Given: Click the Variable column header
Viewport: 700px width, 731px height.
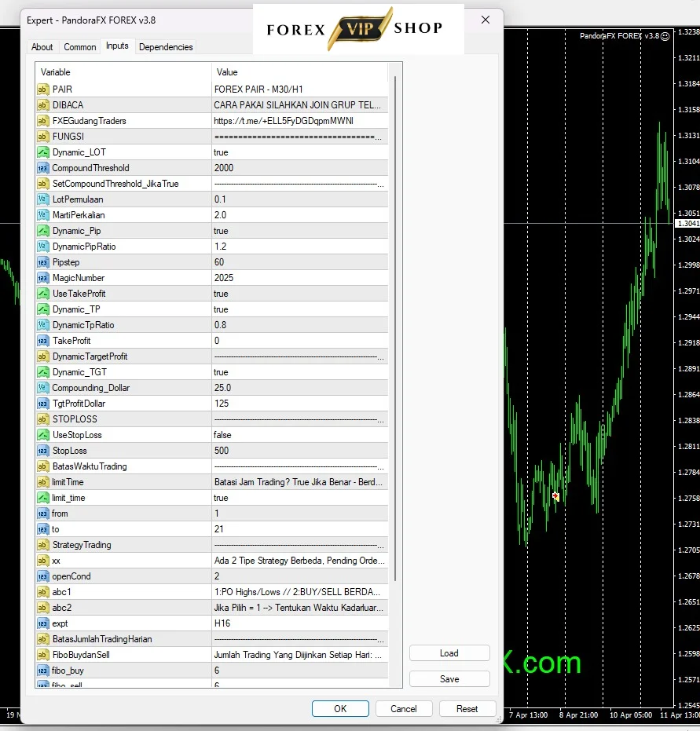Looking at the screenshot, I should point(123,72).
